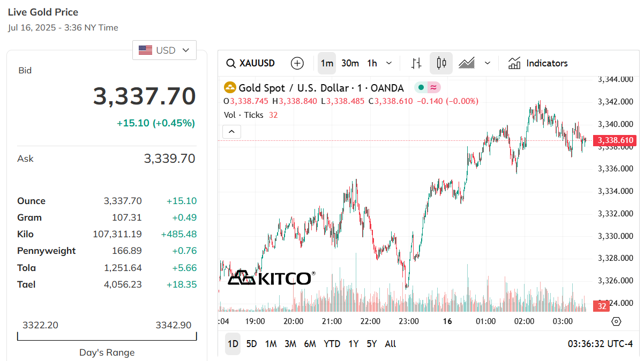Expand the time interval dropdown arrow
This screenshot has height=361, width=644.
(x=389, y=63)
